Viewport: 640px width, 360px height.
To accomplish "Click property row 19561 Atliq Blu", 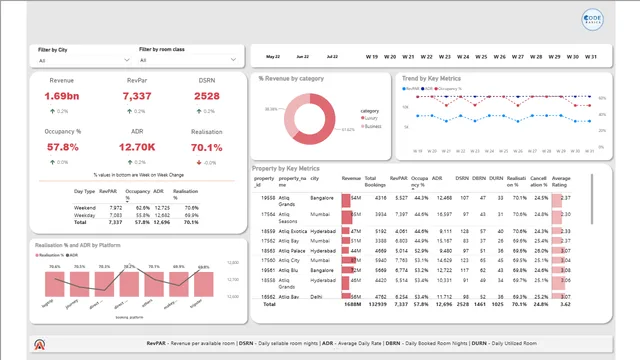I will (x=412, y=270).
